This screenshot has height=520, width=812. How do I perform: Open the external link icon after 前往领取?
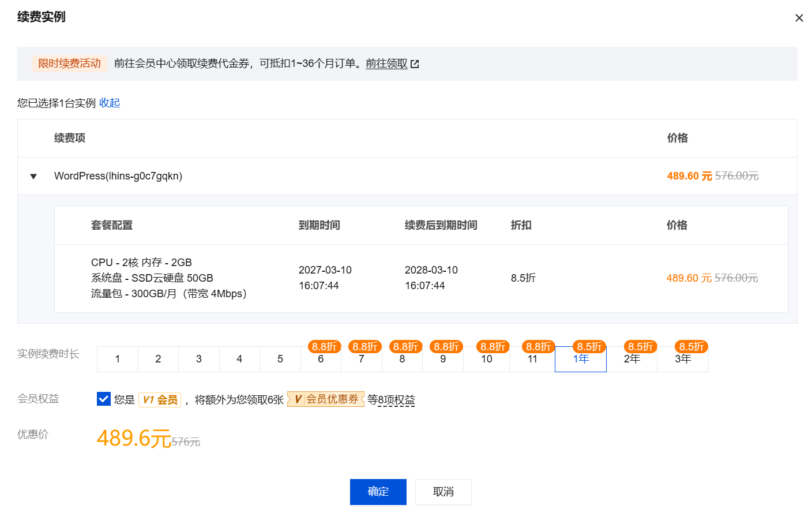415,64
